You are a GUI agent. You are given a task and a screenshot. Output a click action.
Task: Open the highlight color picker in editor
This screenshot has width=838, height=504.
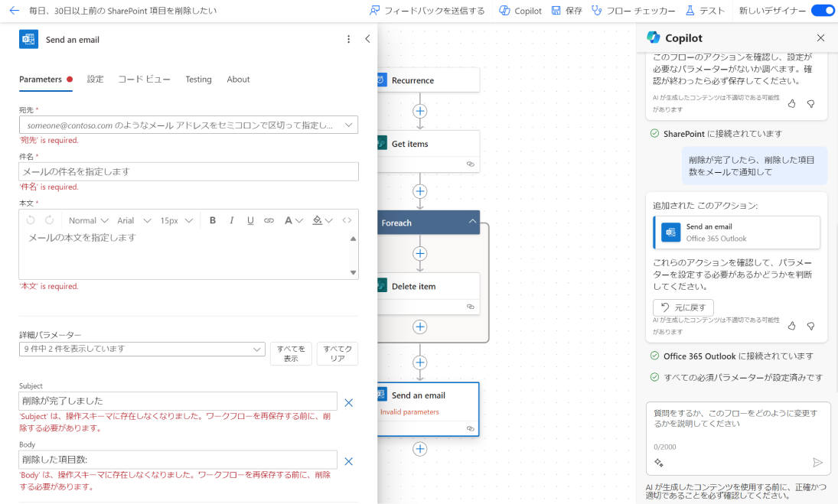pyautogui.click(x=322, y=220)
